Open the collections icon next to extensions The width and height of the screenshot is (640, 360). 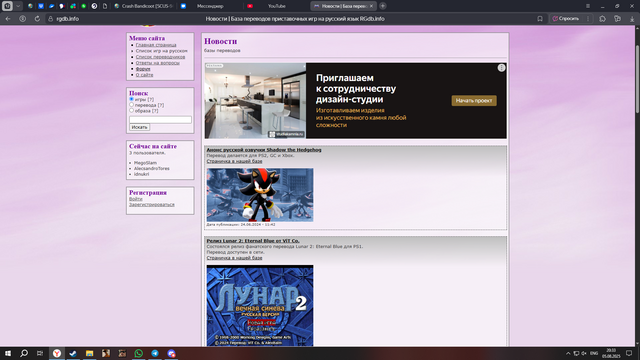click(617, 19)
